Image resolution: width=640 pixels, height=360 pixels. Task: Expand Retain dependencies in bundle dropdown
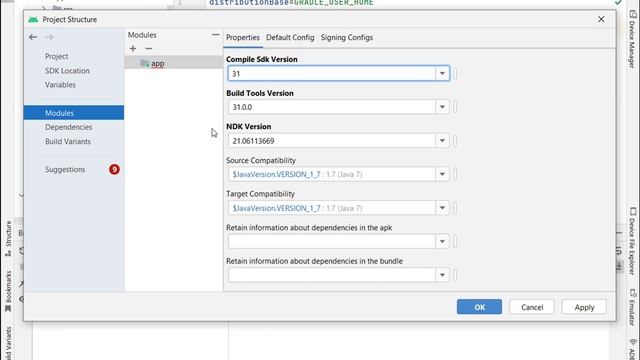[442, 275]
